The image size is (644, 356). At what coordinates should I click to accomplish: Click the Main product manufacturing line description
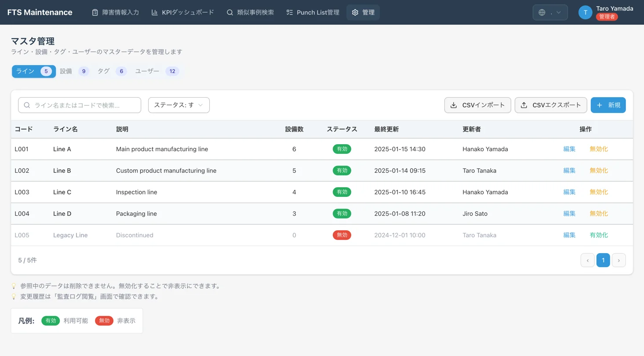point(162,149)
